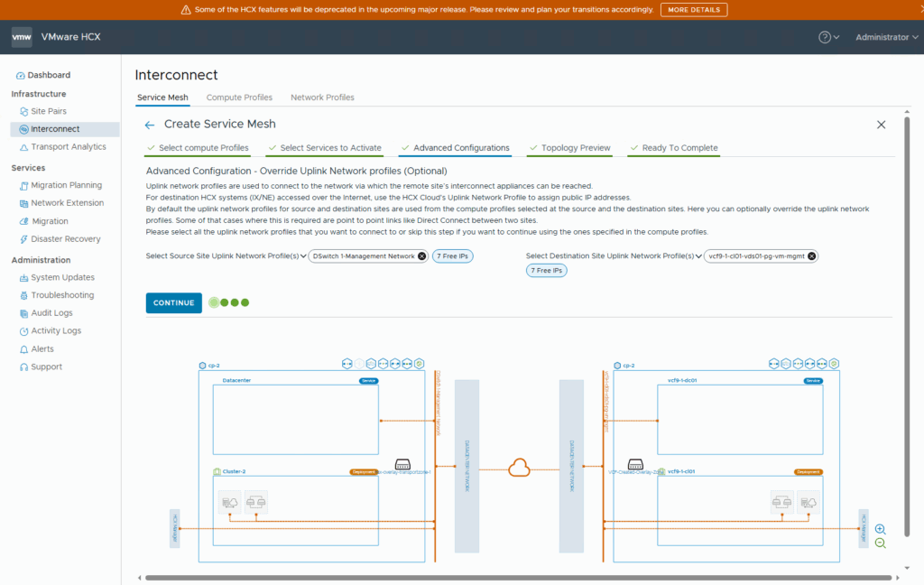Open Site Pairs in the sidebar

(x=49, y=111)
